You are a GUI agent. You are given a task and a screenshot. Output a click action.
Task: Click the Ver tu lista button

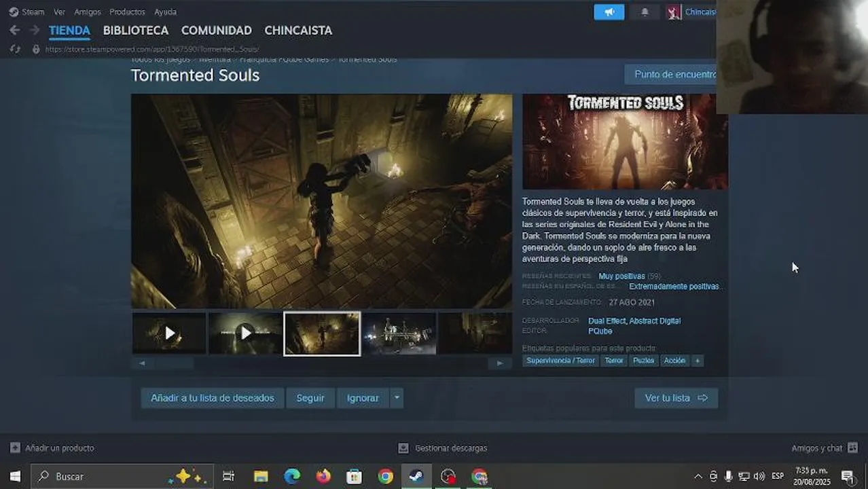coord(676,398)
